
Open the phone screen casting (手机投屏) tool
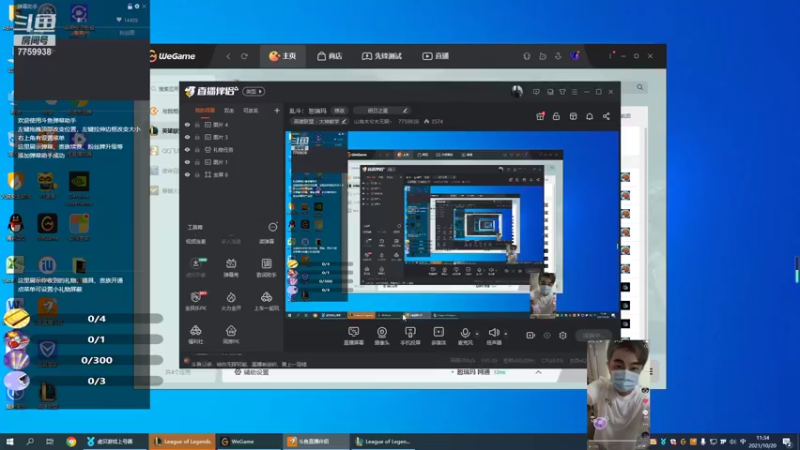pos(410,335)
